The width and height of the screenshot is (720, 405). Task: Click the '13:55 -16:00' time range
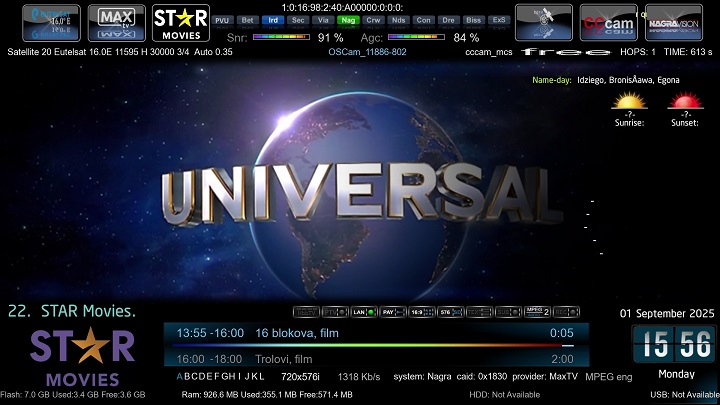(x=210, y=333)
